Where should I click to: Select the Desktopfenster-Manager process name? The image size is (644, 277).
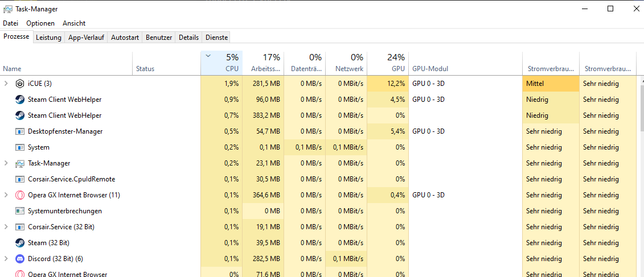point(65,131)
